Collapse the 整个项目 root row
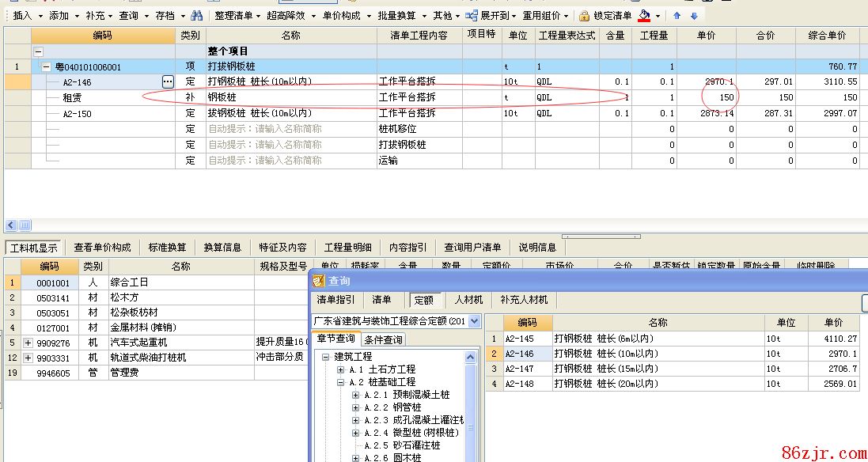Viewport: 868px width, 462px height. [x=37, y=51]
